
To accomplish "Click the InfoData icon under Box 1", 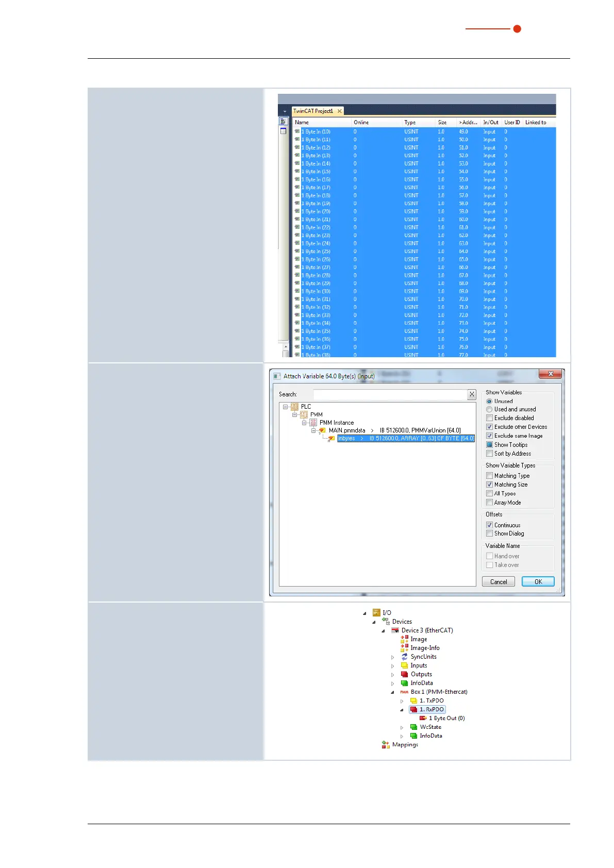I will click(413, 736).
